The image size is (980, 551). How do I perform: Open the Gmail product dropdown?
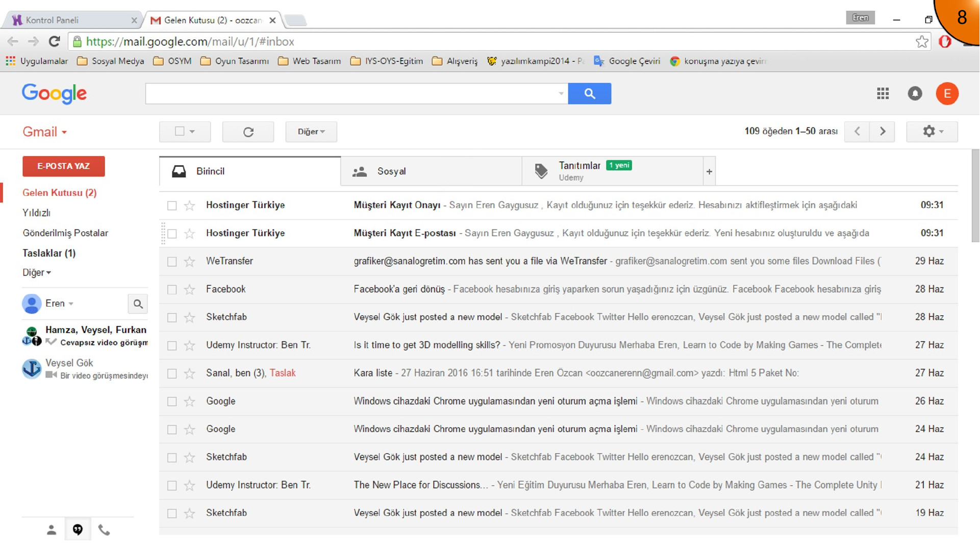click(45, 132)
